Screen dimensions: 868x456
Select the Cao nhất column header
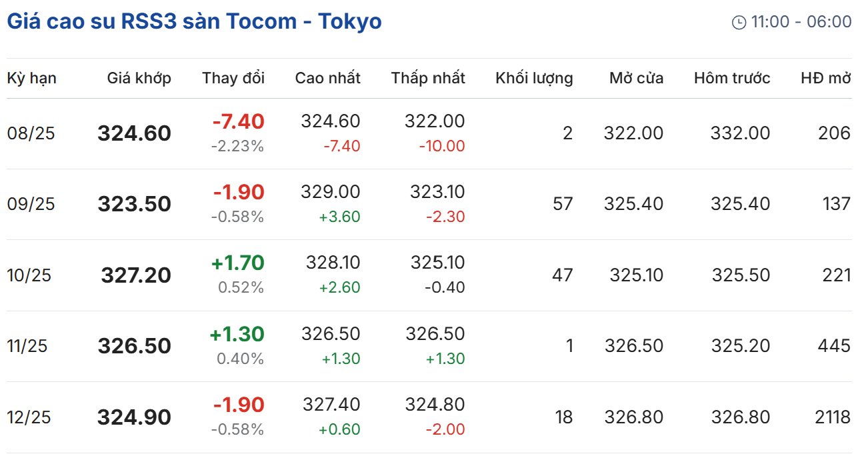pyautogui.click(x=327, y=79)
